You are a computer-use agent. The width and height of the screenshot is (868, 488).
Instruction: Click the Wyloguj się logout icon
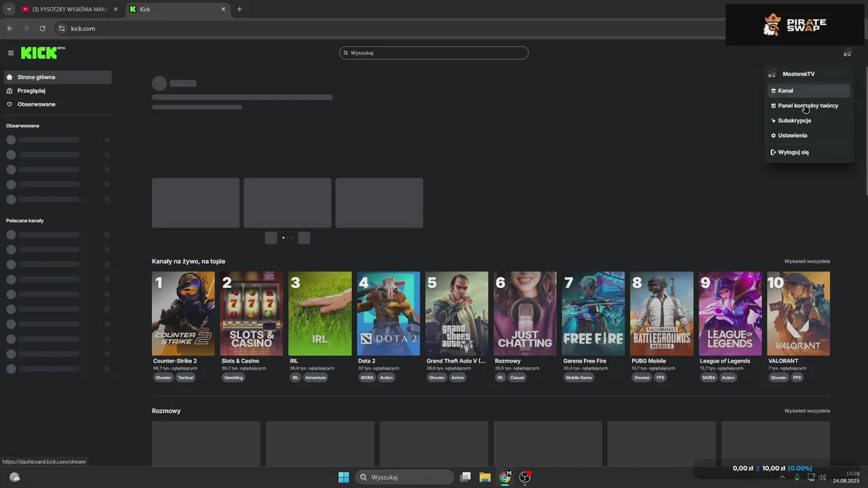click(773, 152)
